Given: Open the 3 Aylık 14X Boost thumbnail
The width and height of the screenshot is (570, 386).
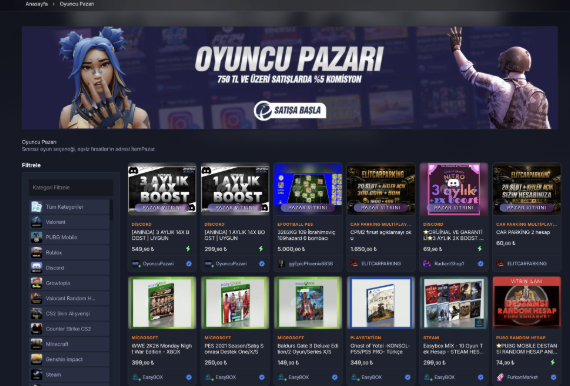Looking at the screenshot, I should pos(162,189).
